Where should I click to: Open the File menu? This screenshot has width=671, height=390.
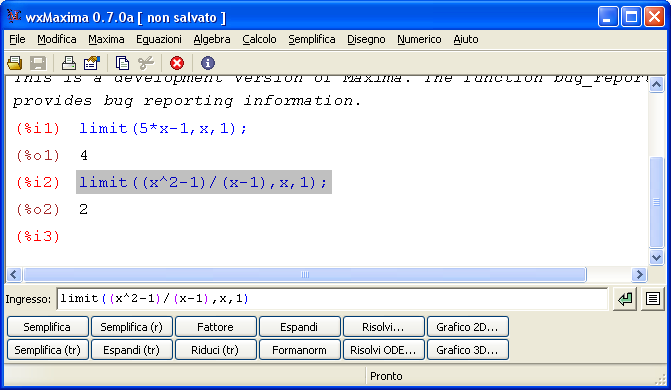tap(17, 39)
